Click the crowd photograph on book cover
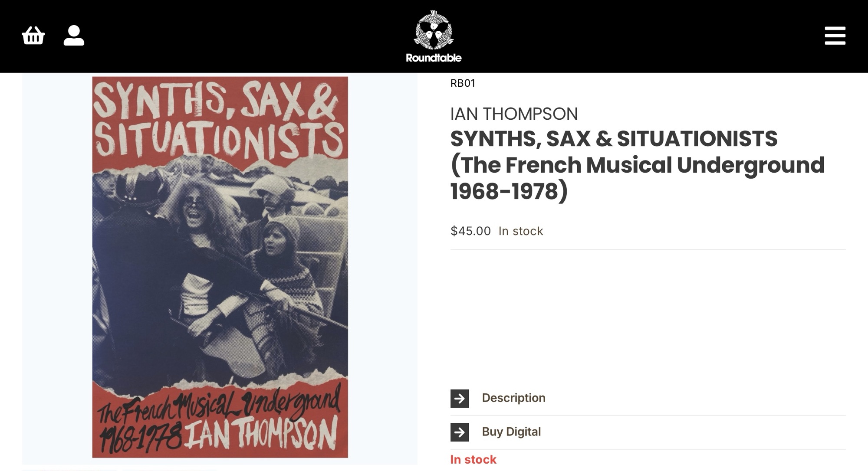 (219, 269)
